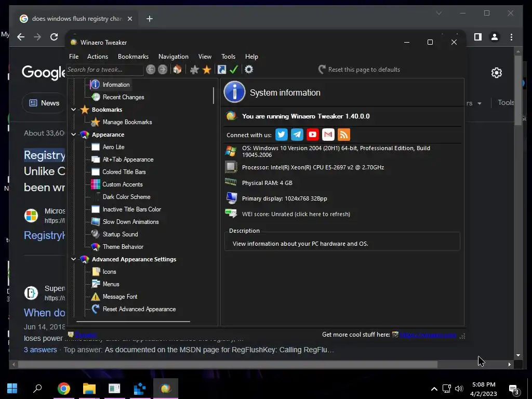This screenshot has width=532, height=399.
Task: Open the YouTube social icon
Action: point(312,135)
